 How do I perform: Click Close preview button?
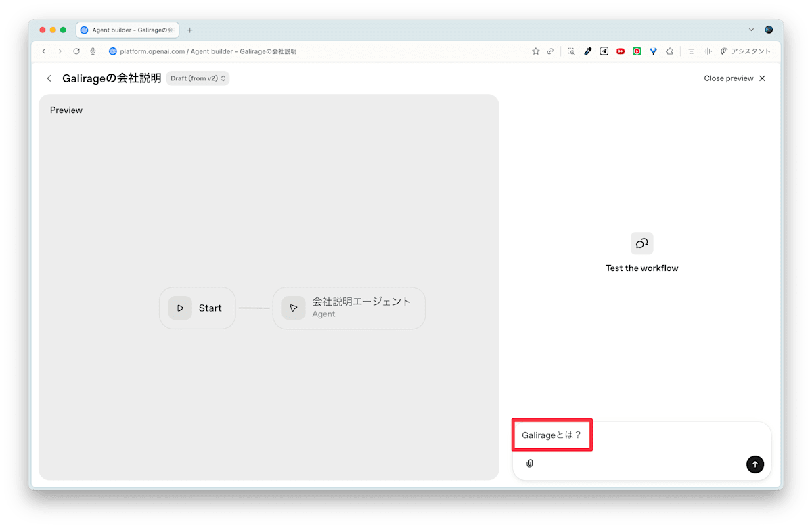tap(735, 78)
